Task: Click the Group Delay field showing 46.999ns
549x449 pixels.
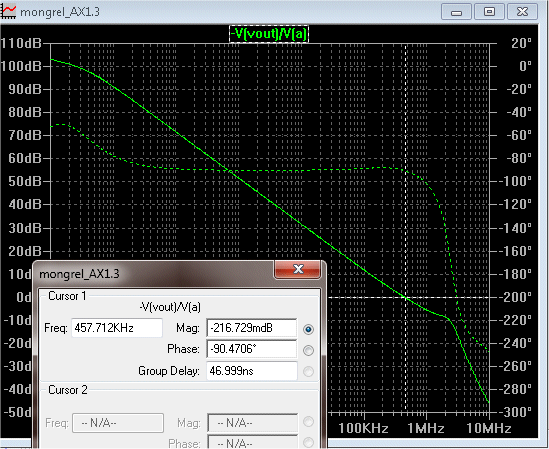Action: tap(251, 371)
